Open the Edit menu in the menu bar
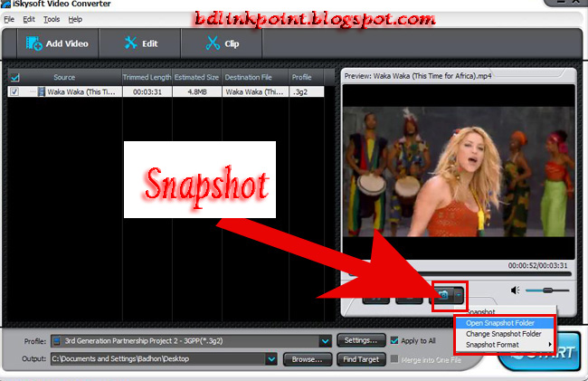Viewport: 588px width, 381px height. 29,19
